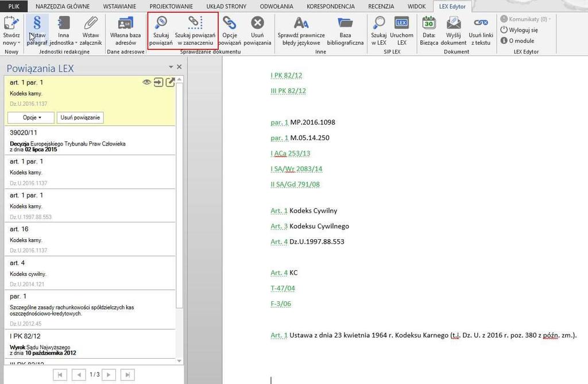This screenshot has height=384, width=588.
Task: Click F-3/06 link
Action: [281, 304]
